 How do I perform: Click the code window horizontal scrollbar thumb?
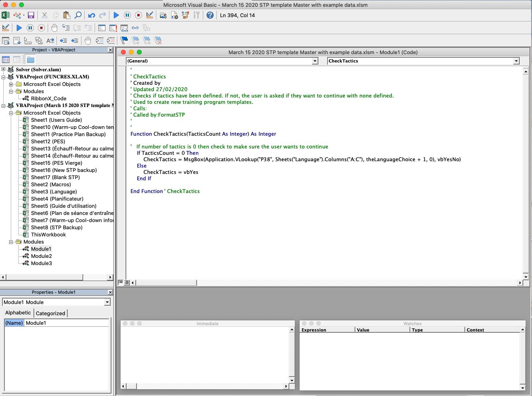tap(166, 283)
